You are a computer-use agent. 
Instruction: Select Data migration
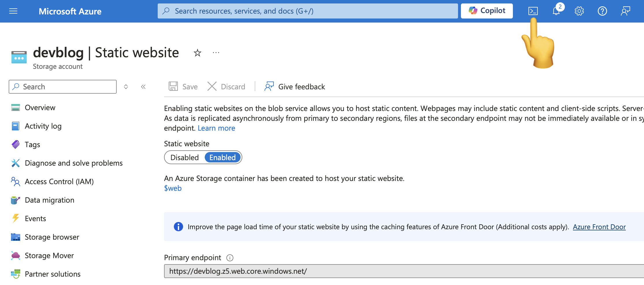pyautogui.click(x=49, y=200)
